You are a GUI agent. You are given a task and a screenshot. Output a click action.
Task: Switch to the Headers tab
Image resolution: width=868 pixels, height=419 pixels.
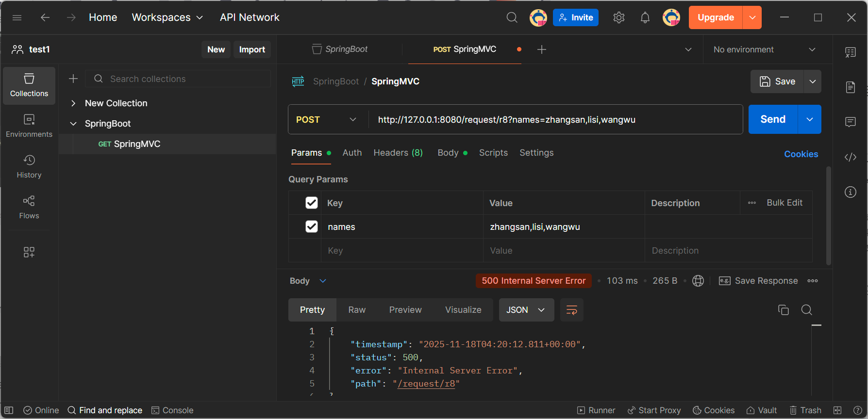point(398,153)
